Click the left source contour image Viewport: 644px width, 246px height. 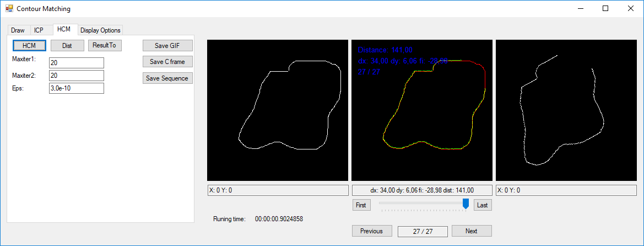click(277, 110)
